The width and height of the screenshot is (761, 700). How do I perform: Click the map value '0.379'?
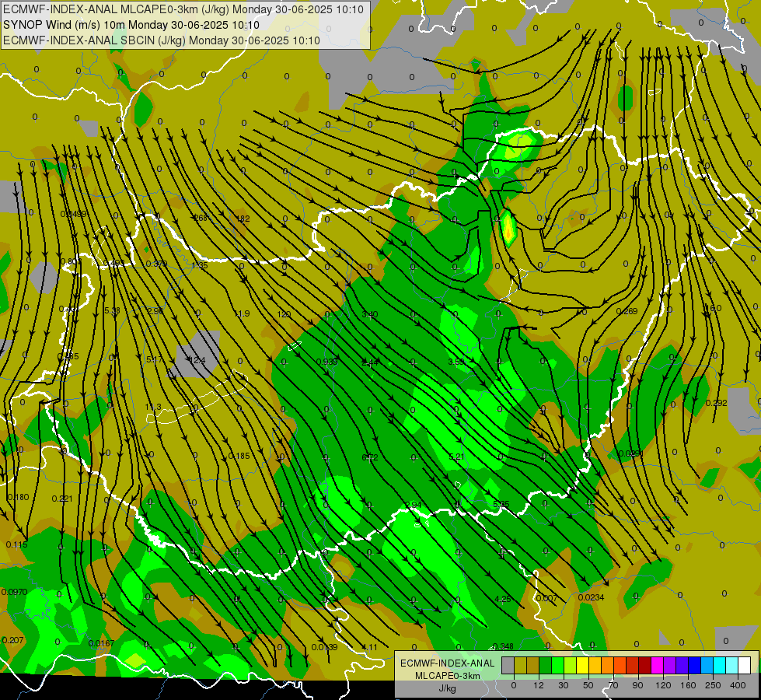[156, 264]
